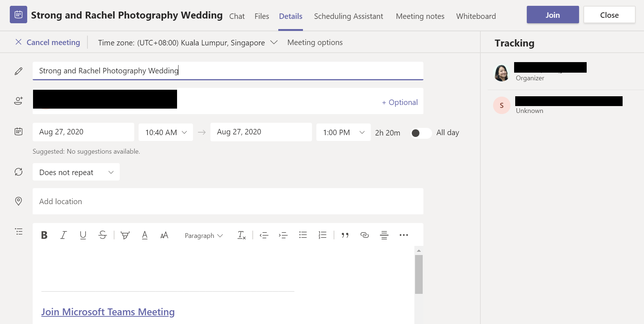
Task: Click the calendar meeting icon beside the title
Action: click(x=19, y=15)
